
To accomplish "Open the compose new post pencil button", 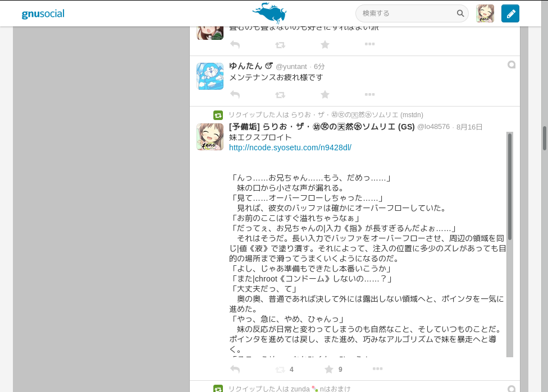I will [510, 13].
